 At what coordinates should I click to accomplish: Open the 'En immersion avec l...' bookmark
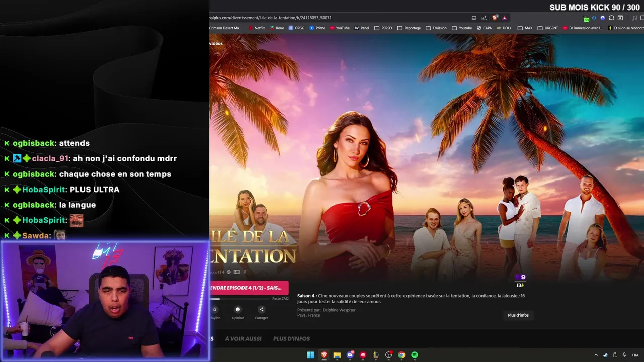(583, 28)
